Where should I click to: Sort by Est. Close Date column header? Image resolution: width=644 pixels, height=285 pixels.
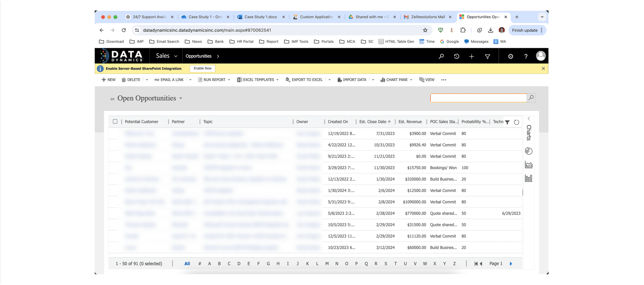375,122
